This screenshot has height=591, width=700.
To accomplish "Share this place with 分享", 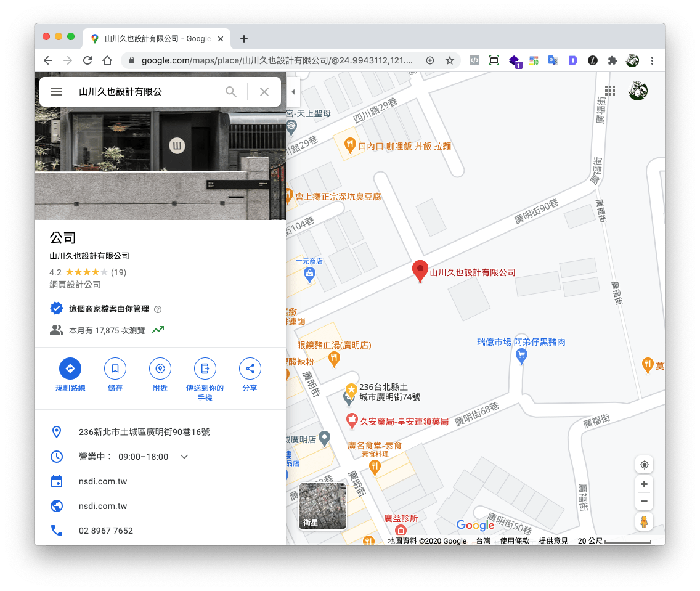I will pos(250,375).
